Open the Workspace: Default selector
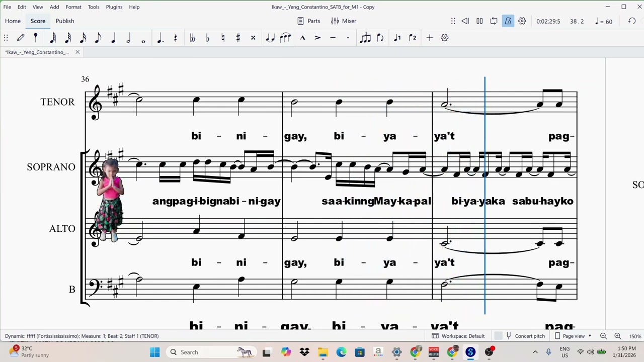Viewport: 644px width, 362px height. (458, 336)
